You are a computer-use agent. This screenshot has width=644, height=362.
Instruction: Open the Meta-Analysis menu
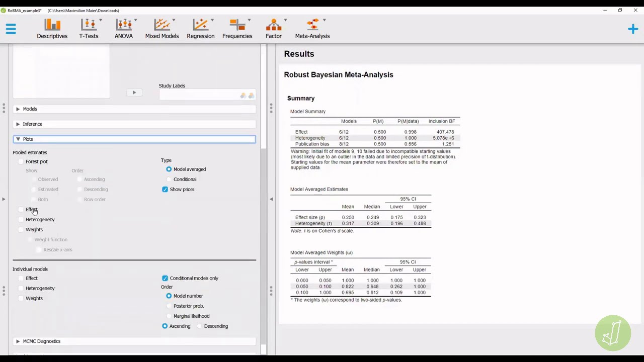(312, 29)
